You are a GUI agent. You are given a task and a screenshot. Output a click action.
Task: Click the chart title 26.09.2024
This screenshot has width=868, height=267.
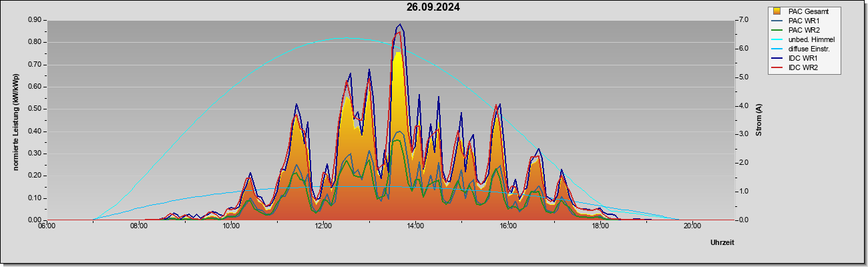click(433, 7)
